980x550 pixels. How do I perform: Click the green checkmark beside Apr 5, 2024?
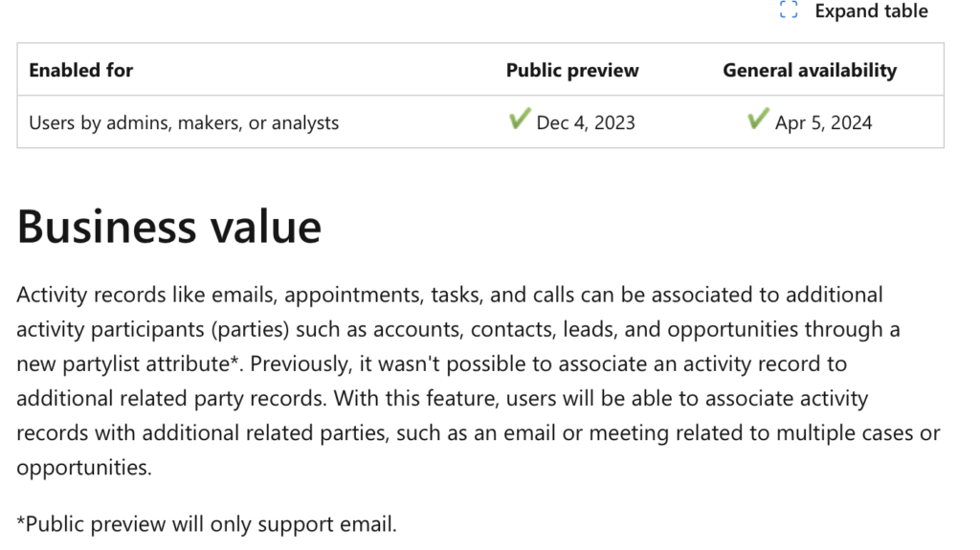coord(758,118)
